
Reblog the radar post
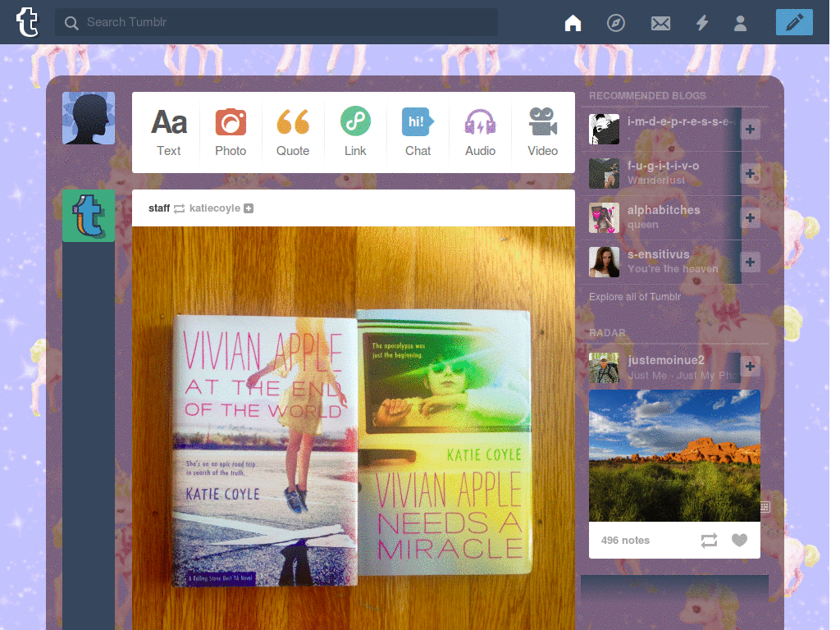click(709, 541)
